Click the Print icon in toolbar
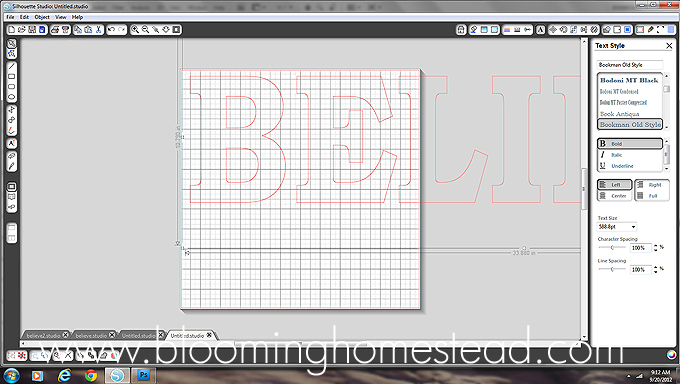Image resolution: width=680 pixels, height=384 pixels. pos(55,30)
